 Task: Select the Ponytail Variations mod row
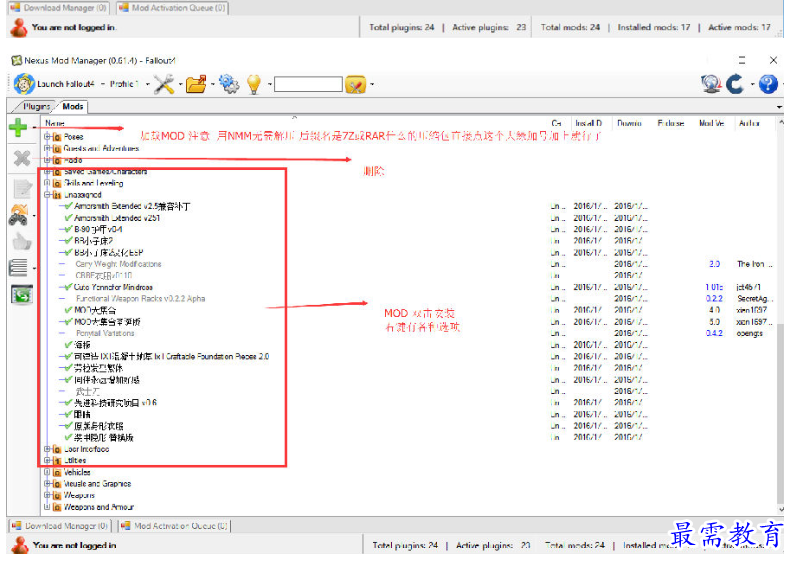[105, 333]
